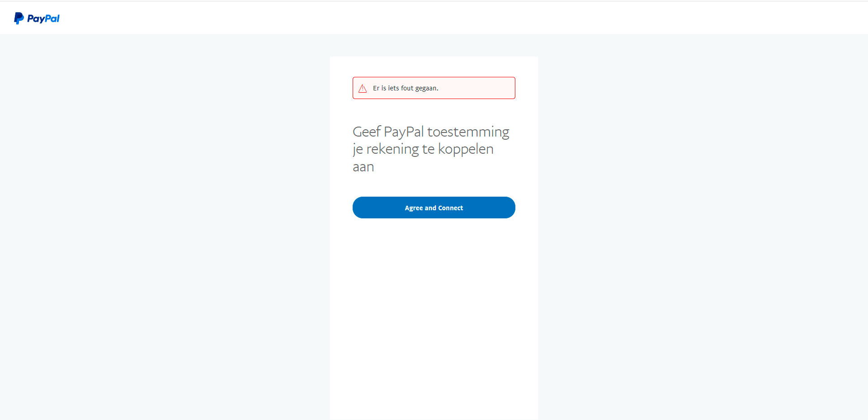Click the word 'koppelen' in the heading
Screen dimensions: 868x420
coord(466,149)
